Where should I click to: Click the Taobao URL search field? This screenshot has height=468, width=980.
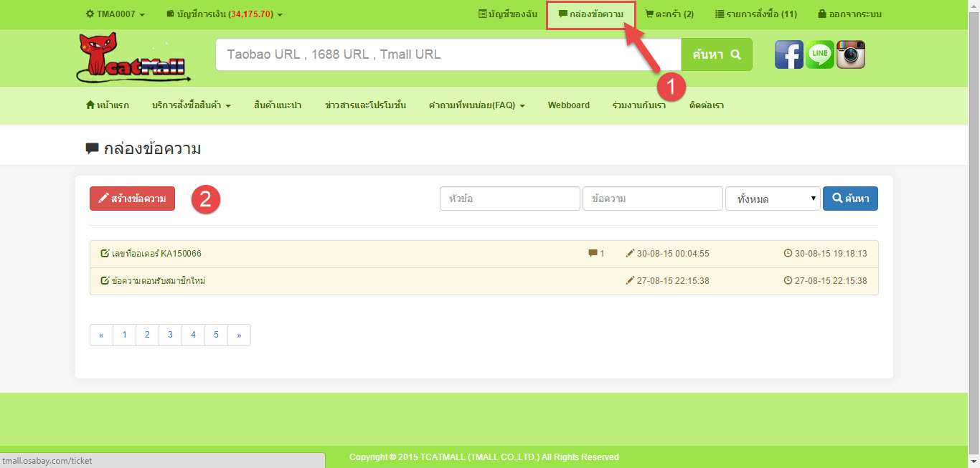[448, 54]
